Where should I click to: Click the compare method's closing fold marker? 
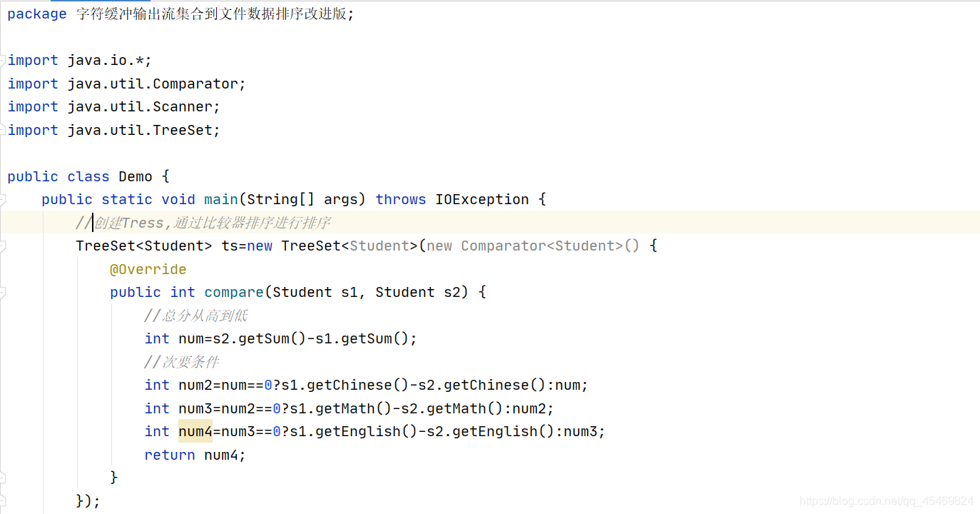pos(3,477)
